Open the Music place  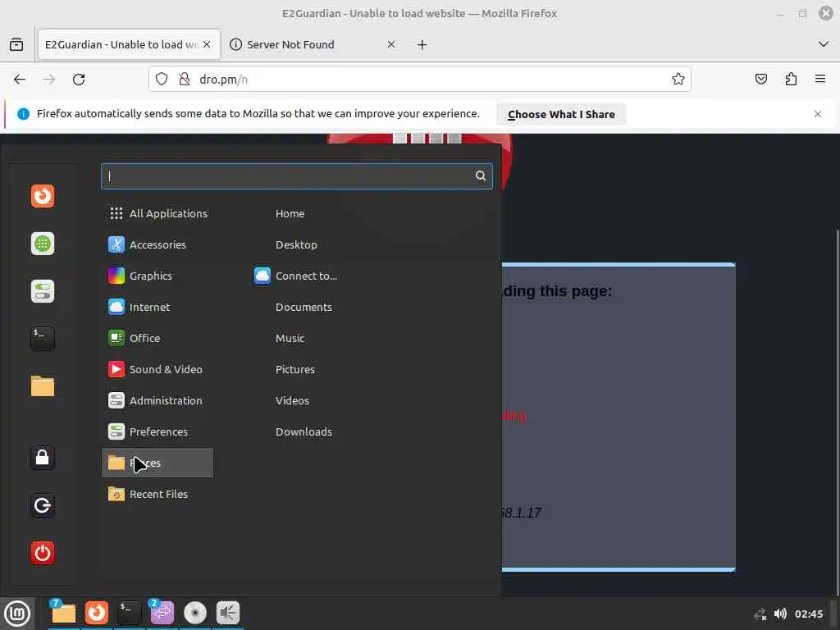pos(290,338)
